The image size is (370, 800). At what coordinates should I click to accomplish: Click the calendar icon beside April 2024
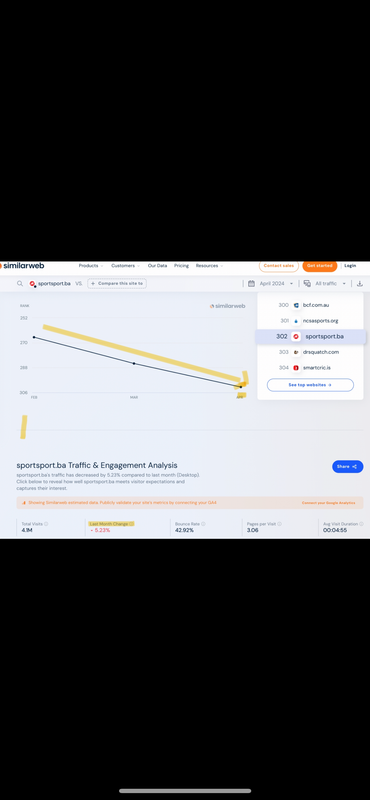point(251,283)
